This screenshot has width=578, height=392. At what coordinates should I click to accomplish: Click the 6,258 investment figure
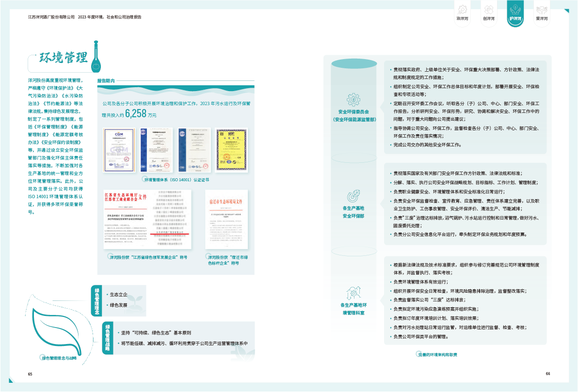pos(136,114)
